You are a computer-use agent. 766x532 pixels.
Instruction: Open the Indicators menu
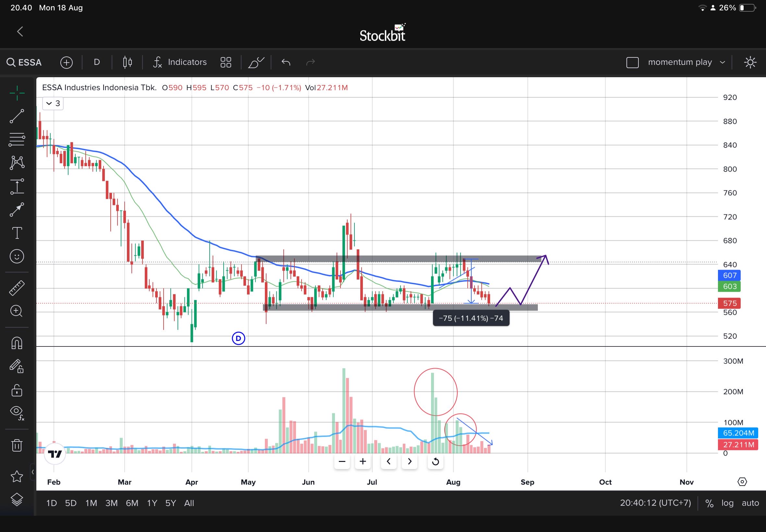point(180,62)
